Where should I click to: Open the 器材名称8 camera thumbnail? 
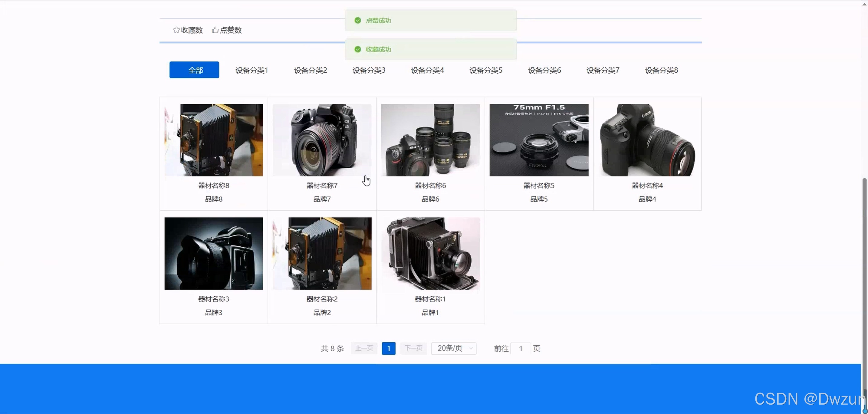click(214, 140)
